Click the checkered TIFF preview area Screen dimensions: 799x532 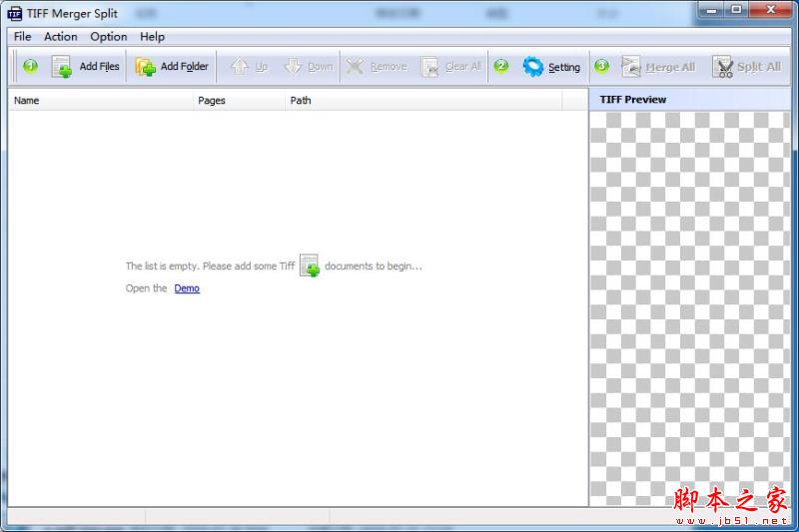pos(690,308)
